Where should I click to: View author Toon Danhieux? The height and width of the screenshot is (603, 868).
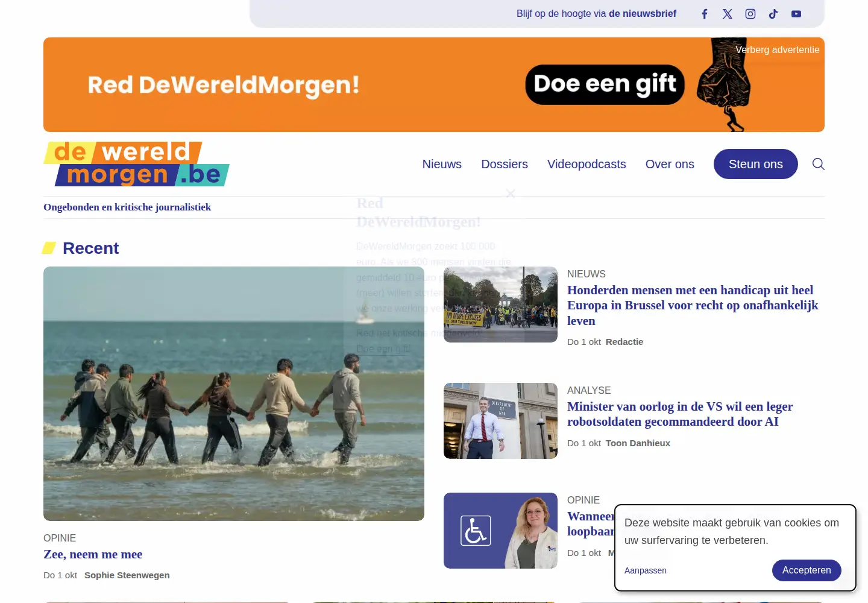coord(638,443)
